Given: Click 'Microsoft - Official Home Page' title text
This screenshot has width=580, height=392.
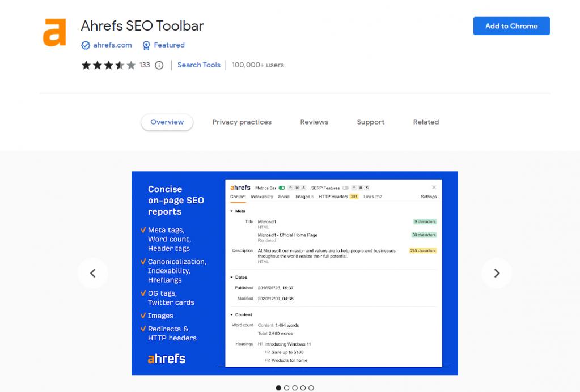Looking at the screenshot, I should tap(287, 235).
